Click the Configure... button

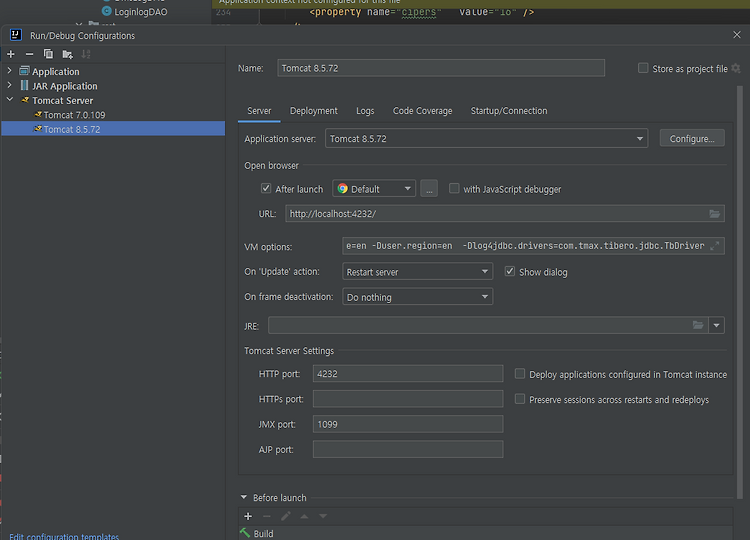692,138
